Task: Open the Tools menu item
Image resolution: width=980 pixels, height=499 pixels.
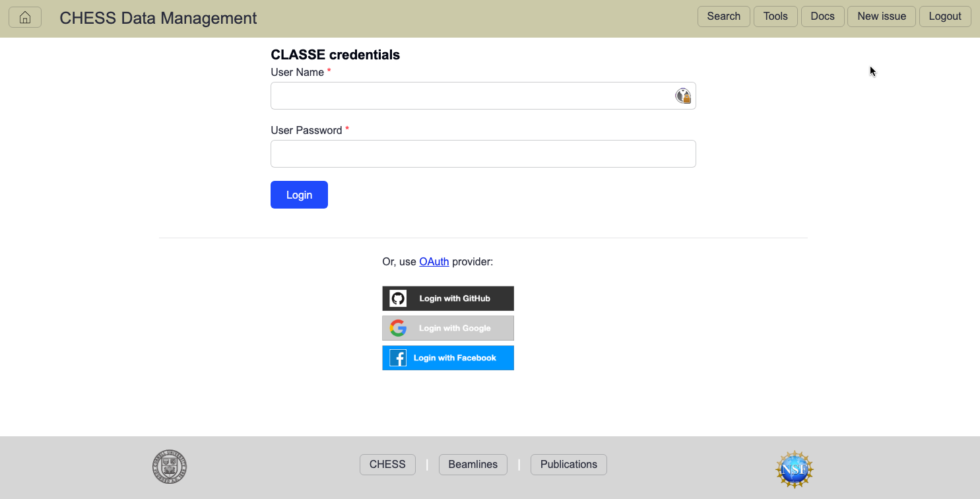Action: [x=775, y=17]
